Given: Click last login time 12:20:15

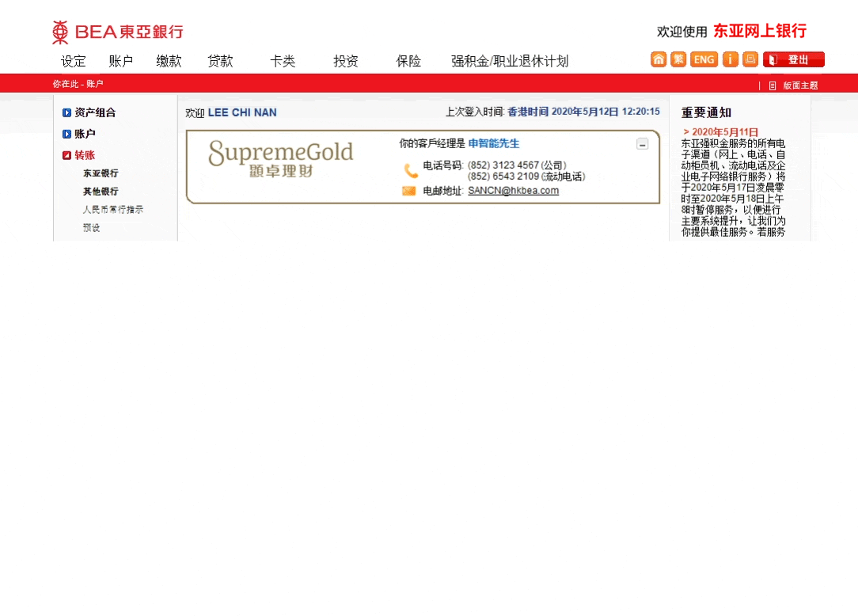Looking at the screenshot, I should 641,112.
